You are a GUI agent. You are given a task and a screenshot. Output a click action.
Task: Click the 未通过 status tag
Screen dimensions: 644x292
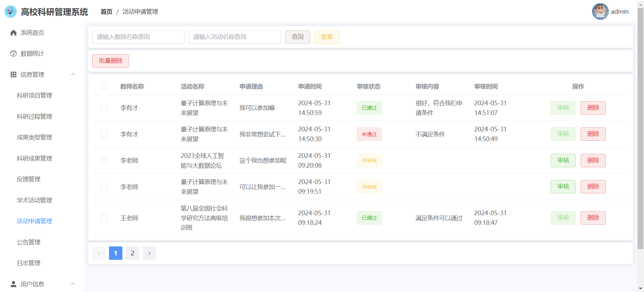click(x=369, y=134)
